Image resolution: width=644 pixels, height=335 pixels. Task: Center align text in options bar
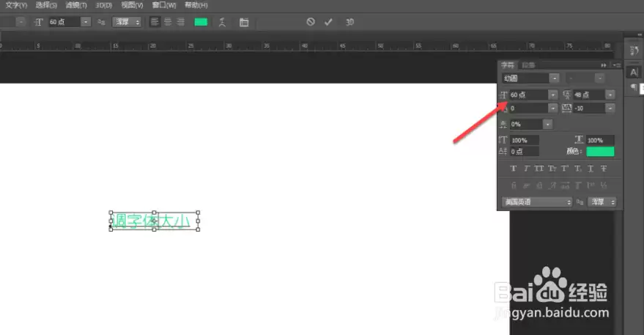168,22
